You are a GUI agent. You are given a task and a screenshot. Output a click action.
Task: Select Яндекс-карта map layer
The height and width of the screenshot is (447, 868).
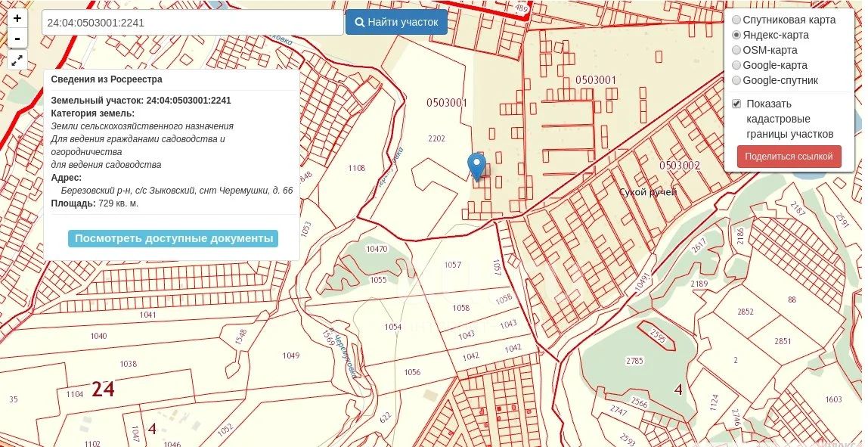pyautogui.click(x=736, y=35)
